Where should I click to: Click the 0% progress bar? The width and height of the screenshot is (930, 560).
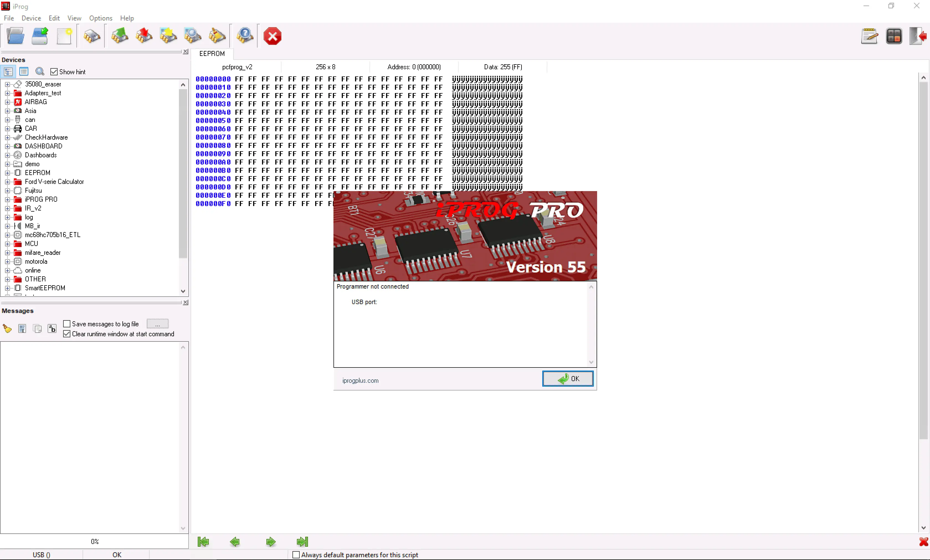(94, 541)
